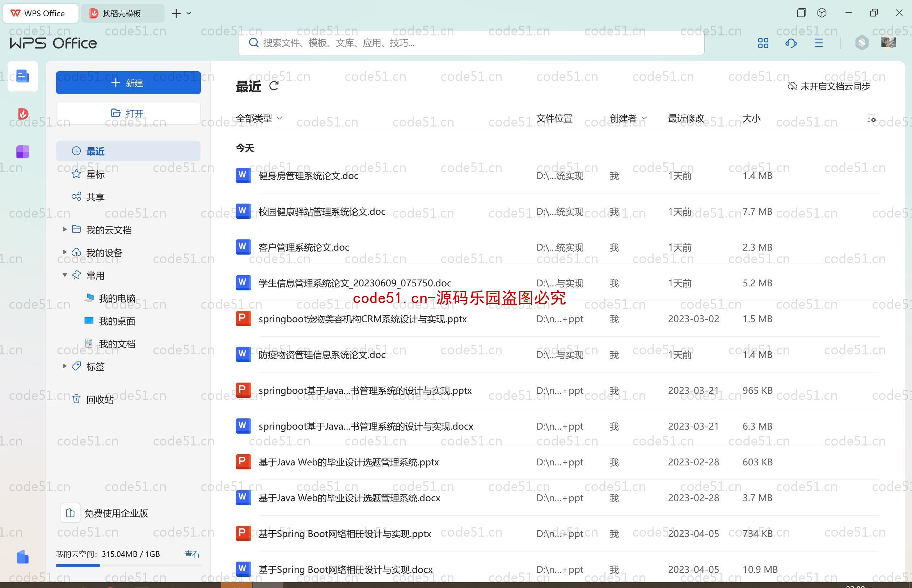Collapse the 常用 tree node
Screen dimensions: 912x588
[64, 275]
